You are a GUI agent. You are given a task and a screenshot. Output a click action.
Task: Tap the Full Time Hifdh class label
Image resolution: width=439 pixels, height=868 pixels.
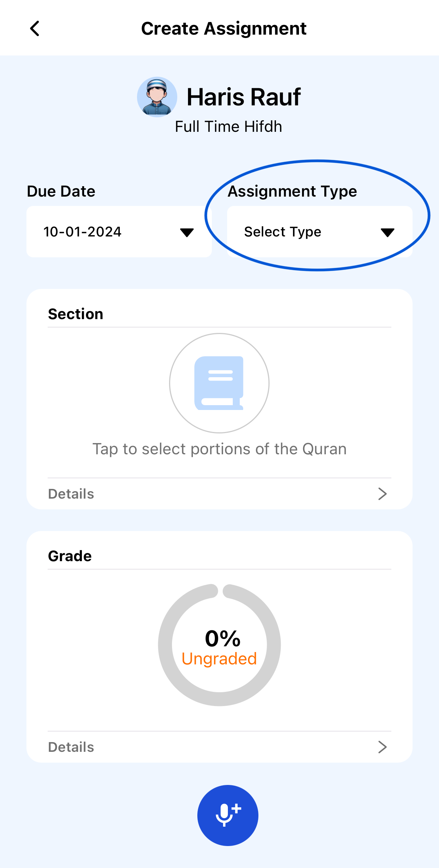pyautogui.click(x=228, y=127)
